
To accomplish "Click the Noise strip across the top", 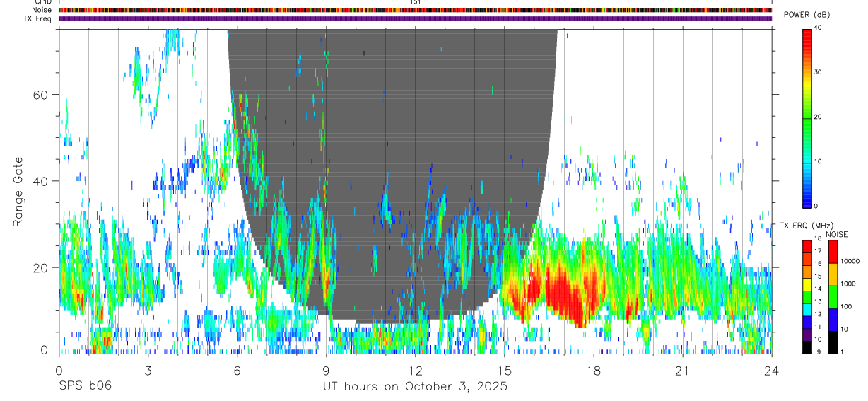I will click(416, 10).
